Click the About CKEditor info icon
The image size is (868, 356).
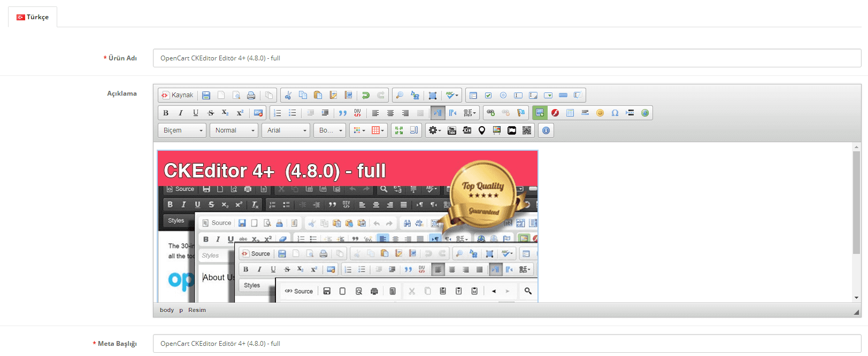click(546, 130)
